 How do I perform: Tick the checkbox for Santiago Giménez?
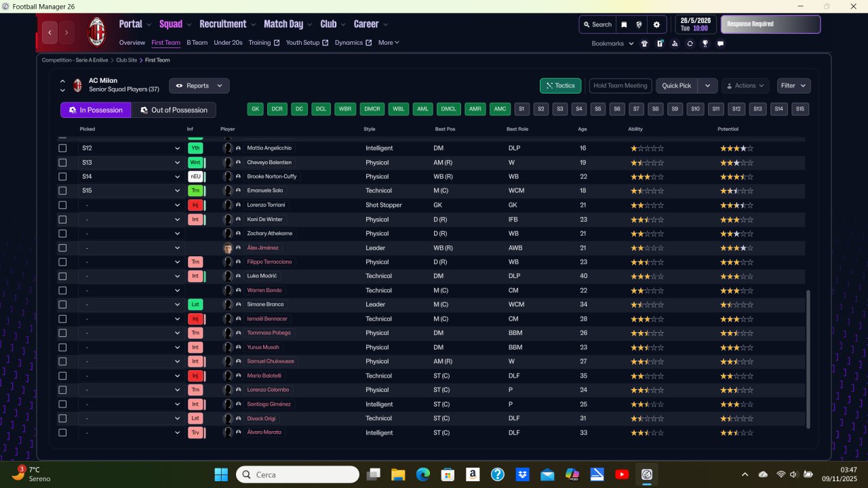point(63,404)
